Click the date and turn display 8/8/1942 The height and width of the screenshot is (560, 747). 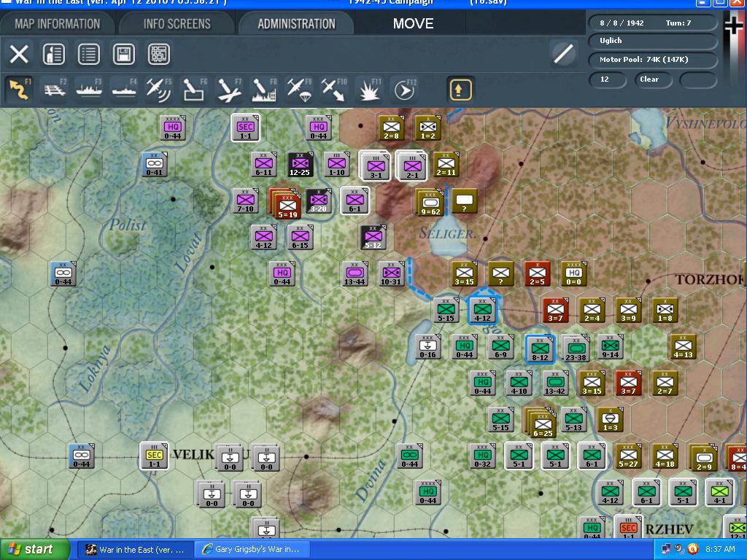tap(653, 23)
